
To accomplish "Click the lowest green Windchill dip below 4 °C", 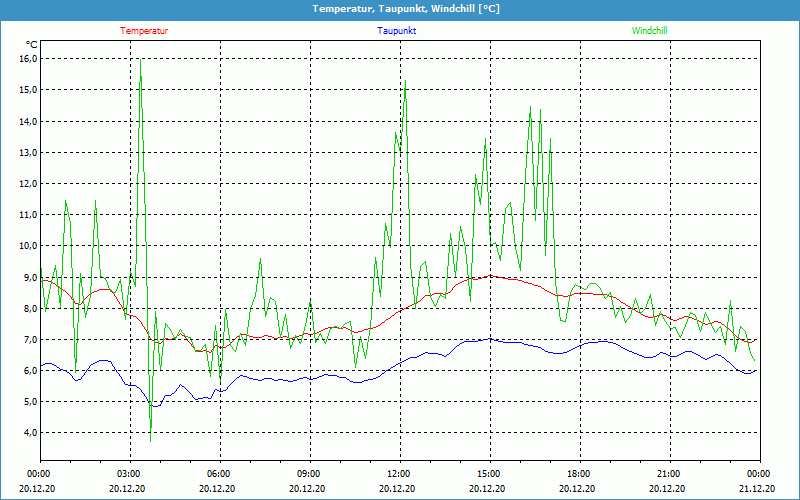I will click(x=150, y=440).
